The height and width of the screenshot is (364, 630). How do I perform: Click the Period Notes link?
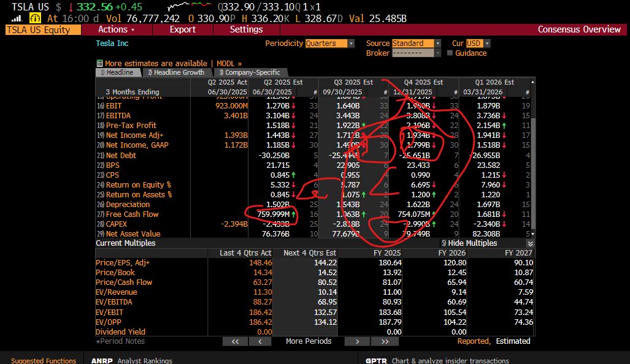tap(120, 341)
